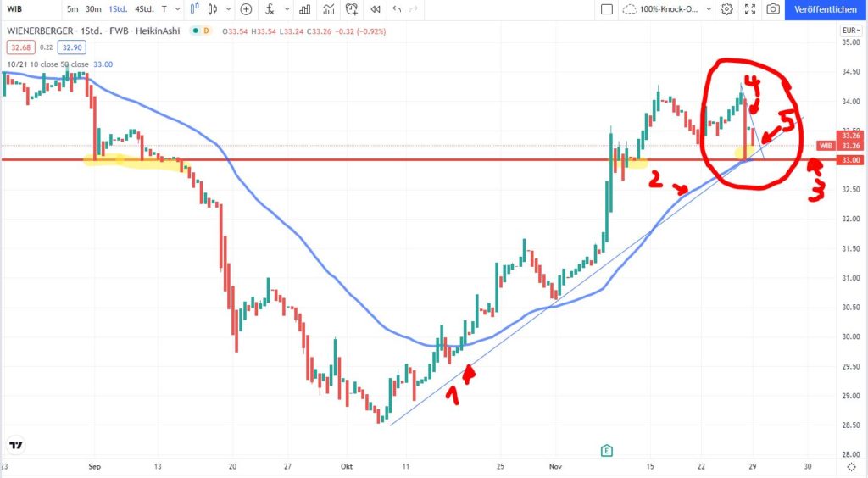Open chart settings via the gear icon
The height and width of the screenshot is (478, 868).
pyautogui.click(x=726, y=9)
